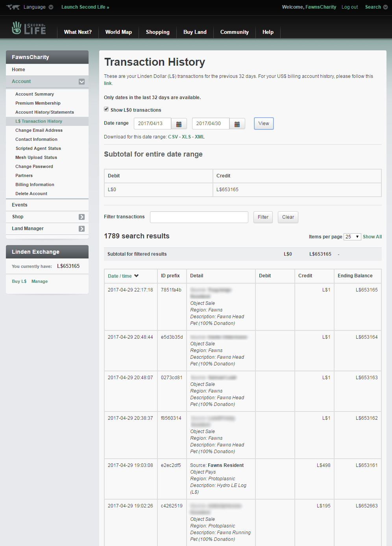Screen dimensions: 392x546
Task: Collapse the Account section arrow
Action: (81, 82)
